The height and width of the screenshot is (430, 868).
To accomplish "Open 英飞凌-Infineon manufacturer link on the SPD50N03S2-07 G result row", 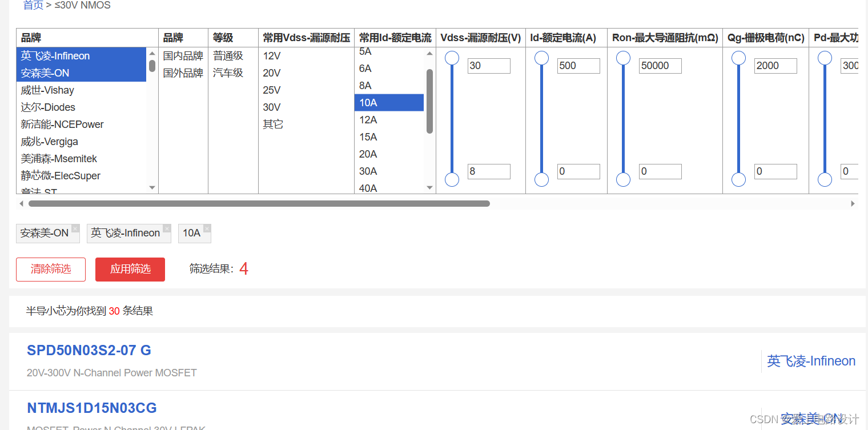I will (811, 361).
